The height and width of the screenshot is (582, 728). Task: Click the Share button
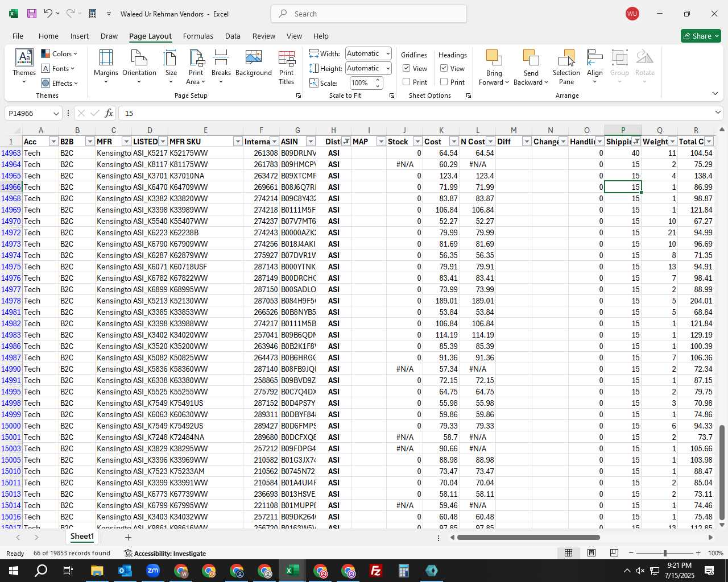[701, 36]
